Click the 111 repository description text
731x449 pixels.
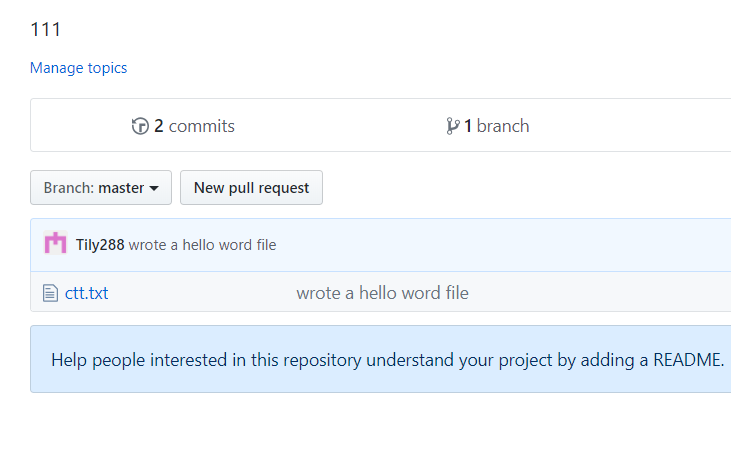(x=46, y=30)
